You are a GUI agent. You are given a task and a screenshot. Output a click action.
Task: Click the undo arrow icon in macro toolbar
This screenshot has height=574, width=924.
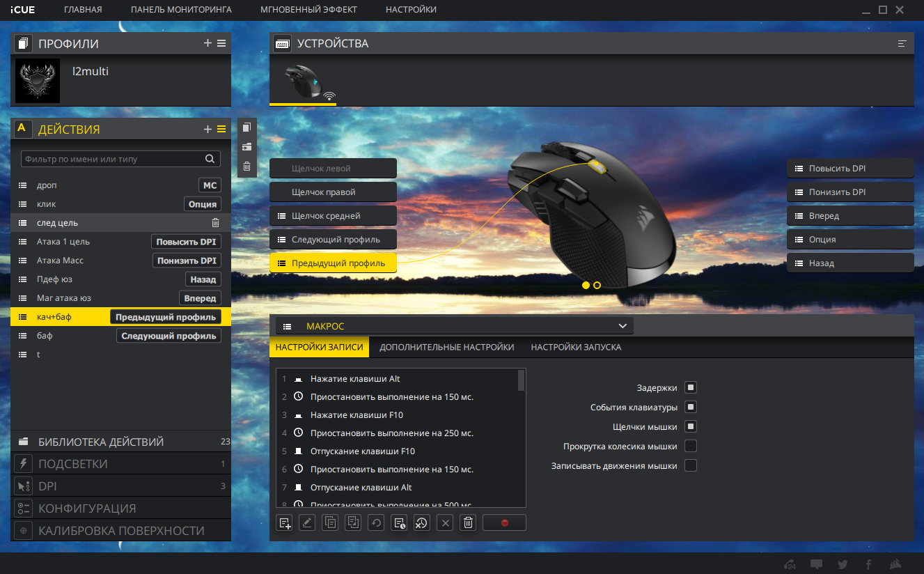[377, 522]
